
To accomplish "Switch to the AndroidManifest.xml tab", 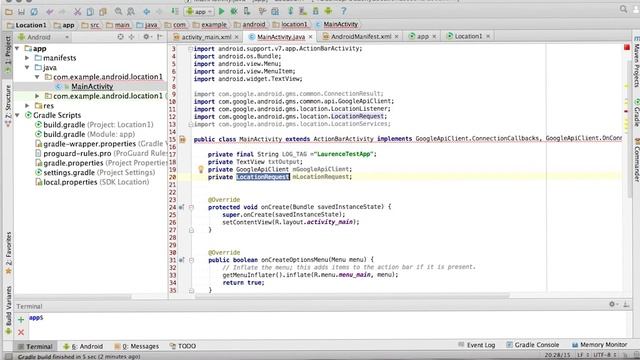I will pos(361,37).
